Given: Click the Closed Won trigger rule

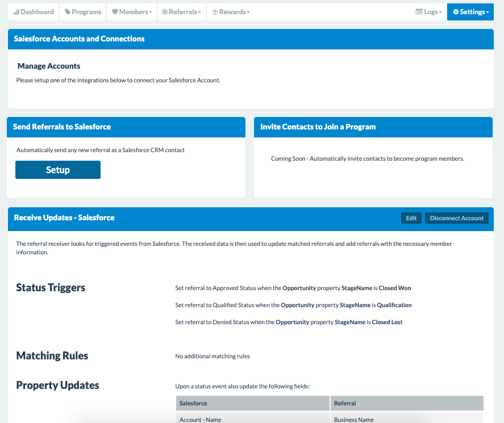Looking at the screenshot, I should point(293,288).
